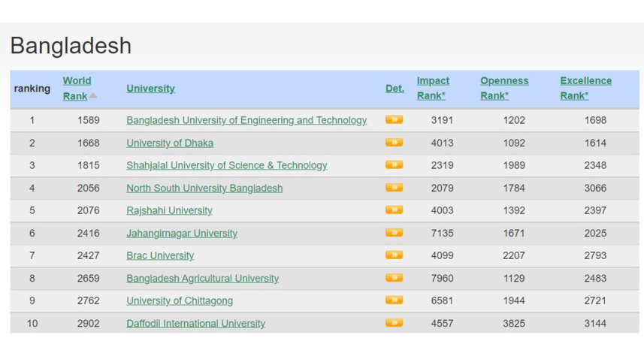Open details icon for University of Chittagong
Screen dimensions: 644x362
[394, 300]
